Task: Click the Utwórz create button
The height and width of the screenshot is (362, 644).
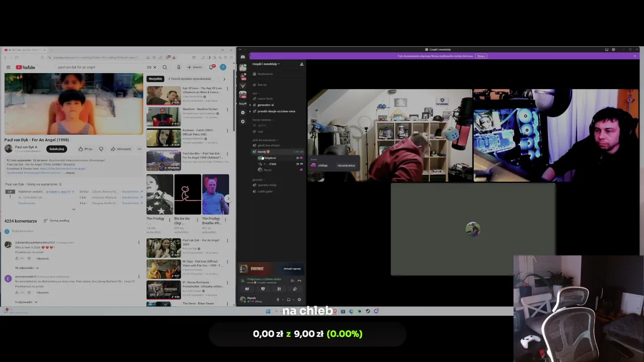Action: click(x=195, y=67)
